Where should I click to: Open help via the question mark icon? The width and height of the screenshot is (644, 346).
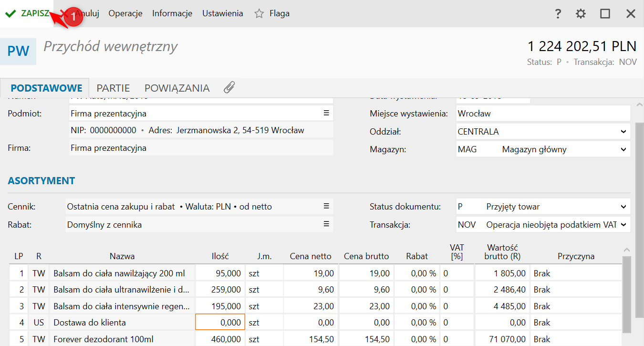tap(558, 14)
